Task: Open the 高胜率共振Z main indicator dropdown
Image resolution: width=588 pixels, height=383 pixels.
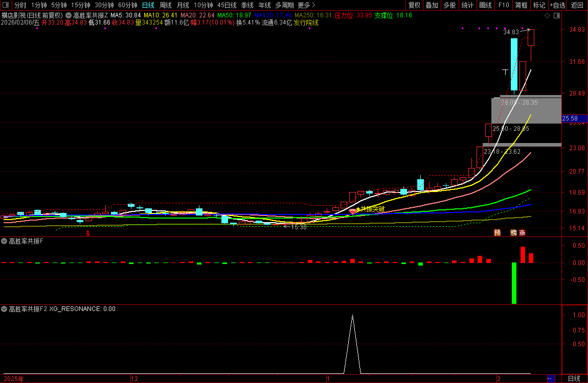Action: (x=69, y=16)
